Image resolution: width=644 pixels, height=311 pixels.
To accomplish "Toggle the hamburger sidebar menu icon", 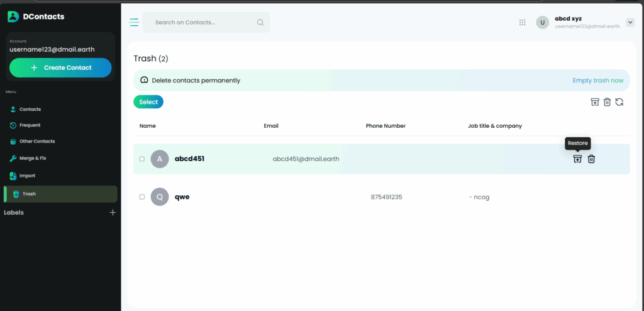I will (134, 23).
